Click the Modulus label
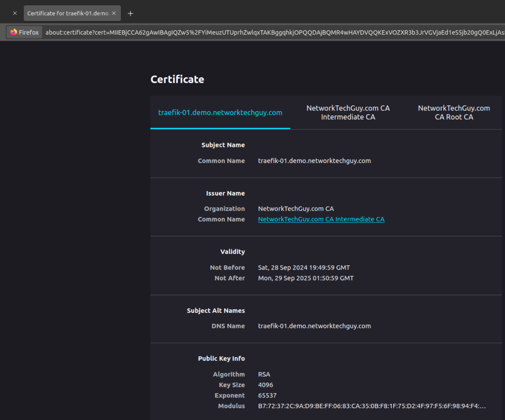505x420 pixels. point(231,406)
